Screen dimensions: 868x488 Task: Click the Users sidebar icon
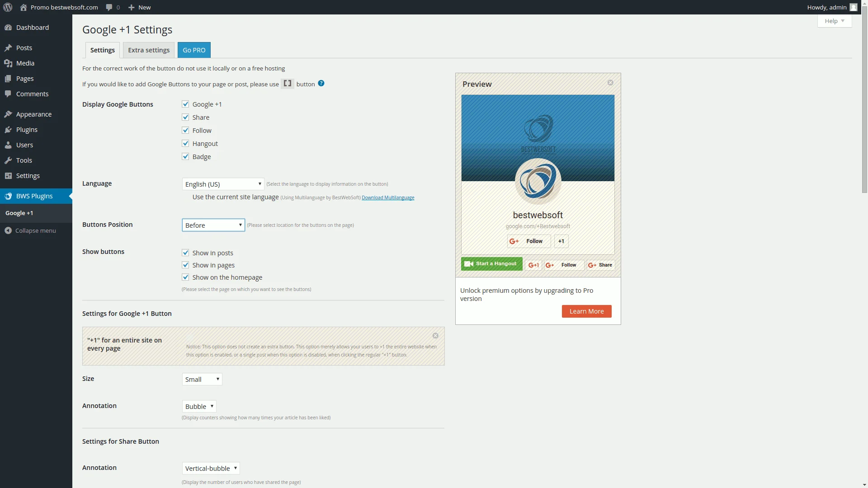pos(8,145)
